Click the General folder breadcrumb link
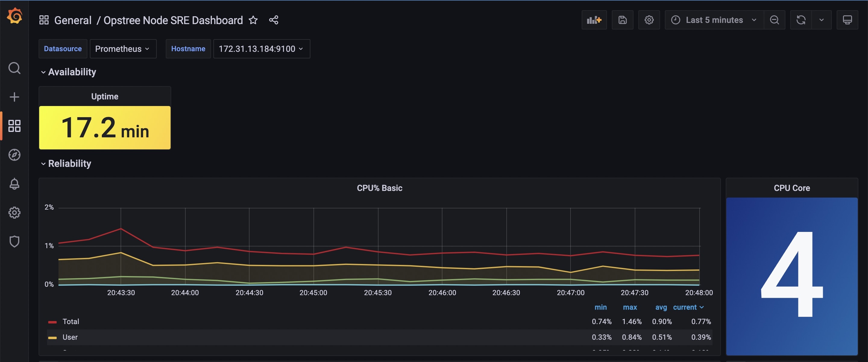The width and height of the screenshot is (868, 362). click(x=73, y=20)
